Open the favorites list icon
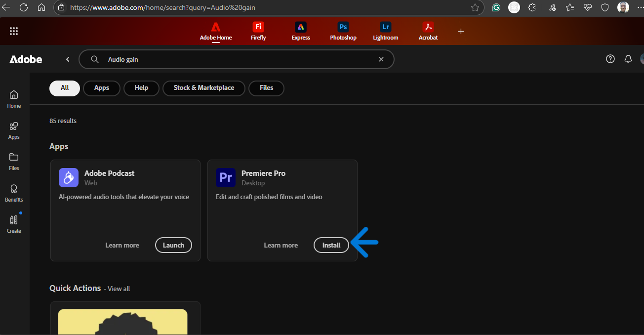This screenshot has width=644, height=335. (570, 7)
